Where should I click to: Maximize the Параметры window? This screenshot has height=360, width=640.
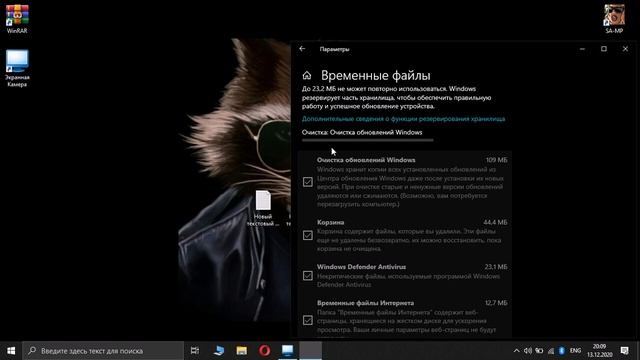tap(604, 49)
